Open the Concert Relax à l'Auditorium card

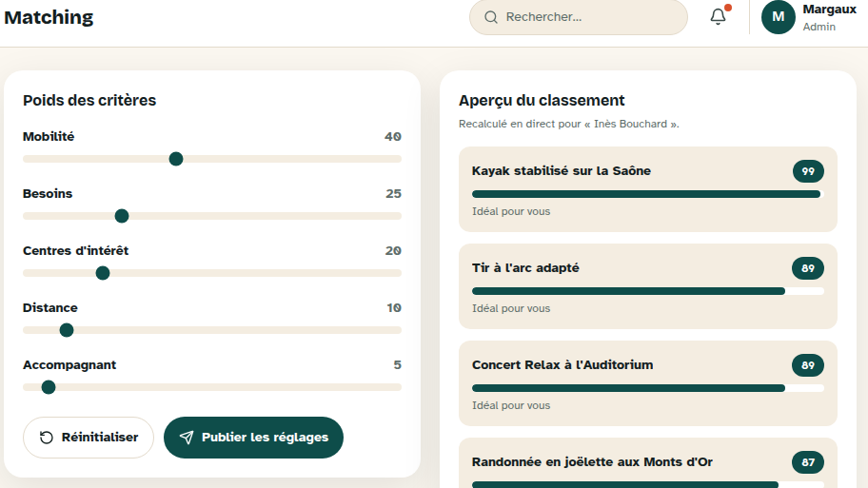648,383
